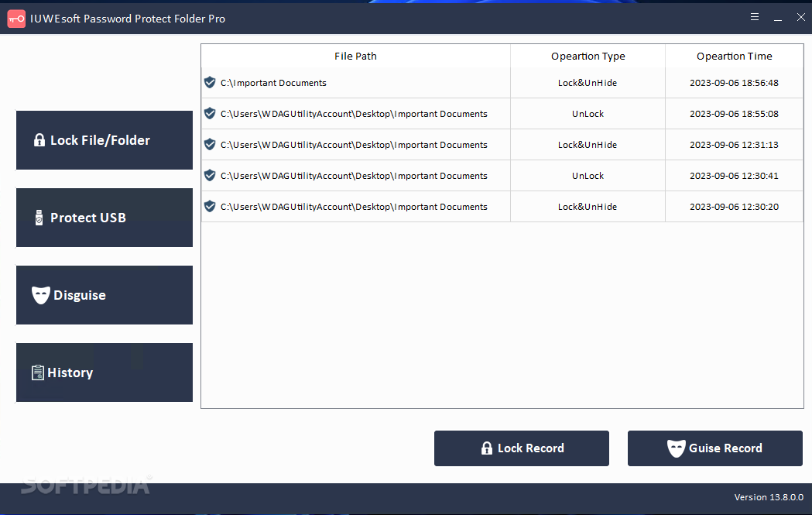
Task: Open the hamburger menu in title bar
Action: pyautogui.click(x=755, y=17)
